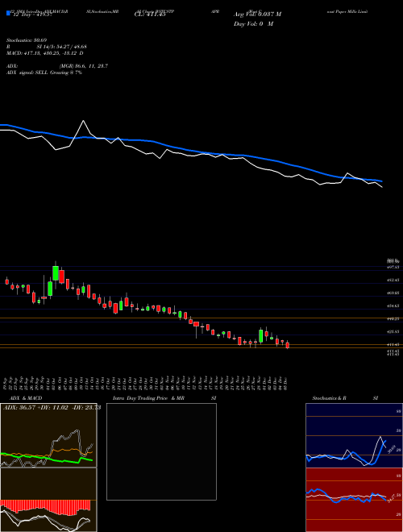Click the large green candle near 28 Nov
The image size is (403, 532).
pos(261,336)
